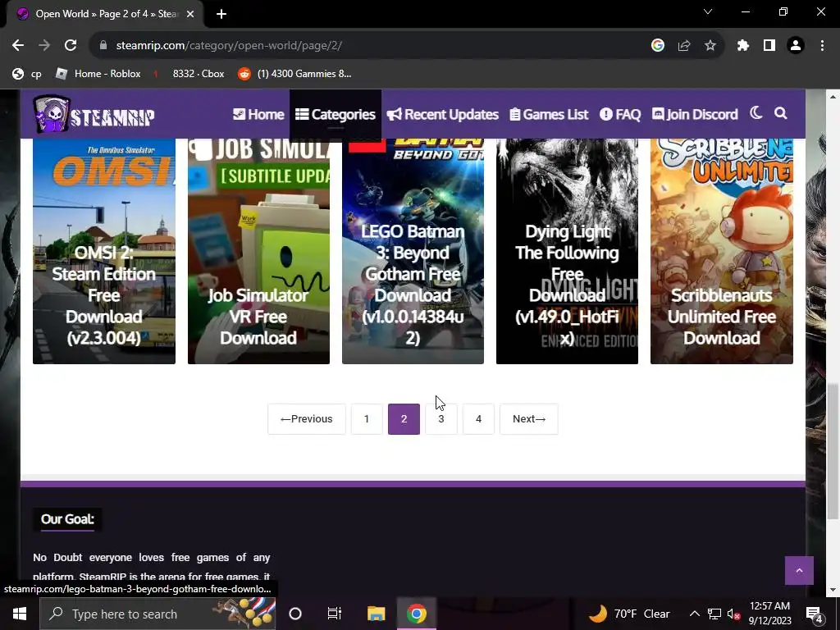The image size is (840, 630).
Task: Open the Home navigation item
Action: coord(258,114)
